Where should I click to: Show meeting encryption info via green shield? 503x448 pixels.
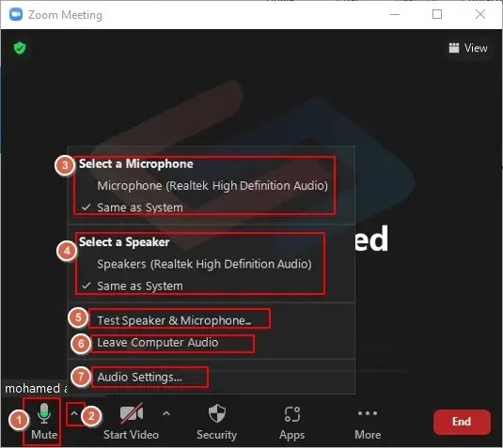pyautogui.click(x=20, y=48)
